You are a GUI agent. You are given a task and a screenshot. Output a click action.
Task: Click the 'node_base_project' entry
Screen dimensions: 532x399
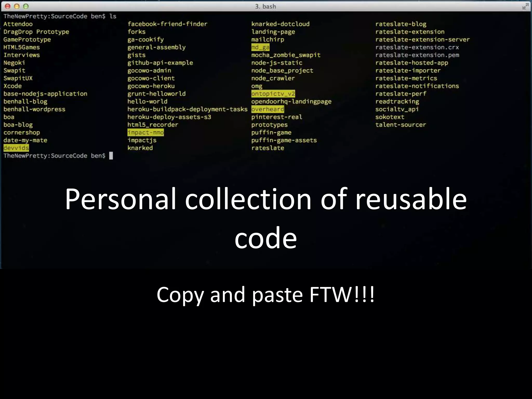(282, 70)
